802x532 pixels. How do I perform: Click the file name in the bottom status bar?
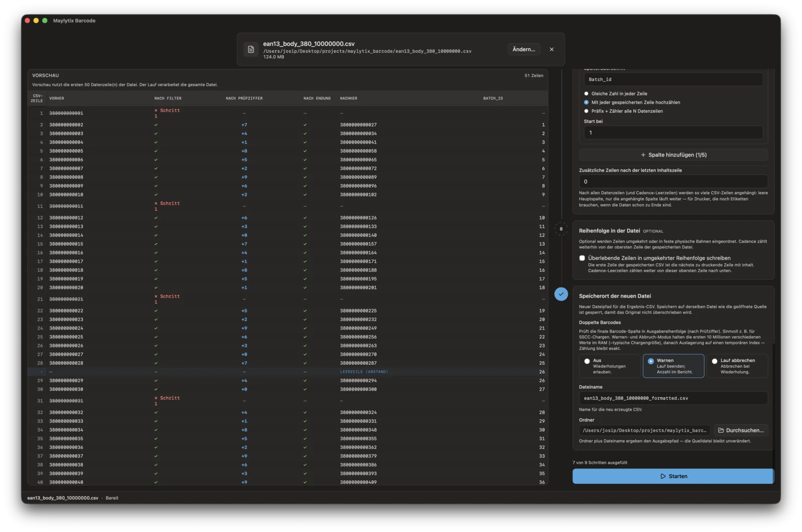[63, 498]
